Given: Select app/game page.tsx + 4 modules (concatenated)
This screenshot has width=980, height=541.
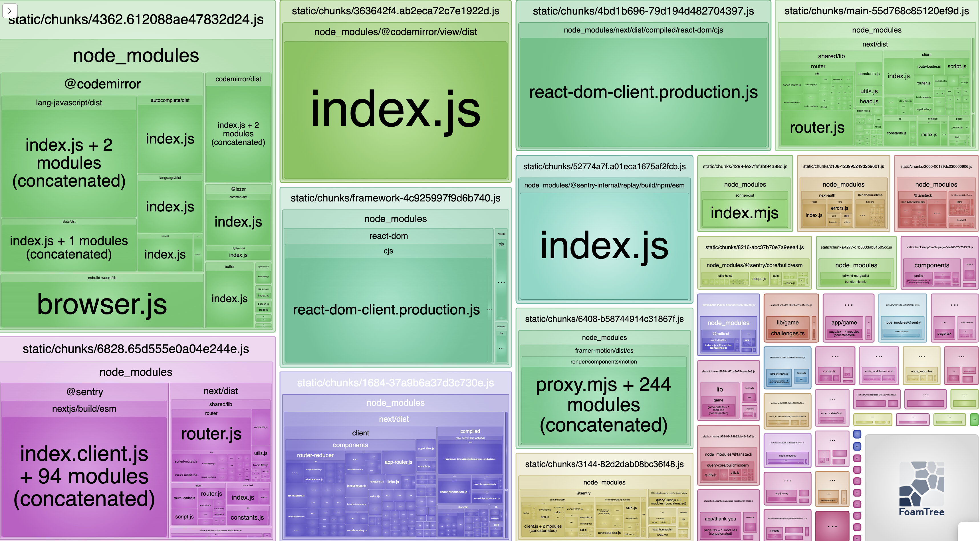Looking at the screenshot, I should tap(844, 333).
